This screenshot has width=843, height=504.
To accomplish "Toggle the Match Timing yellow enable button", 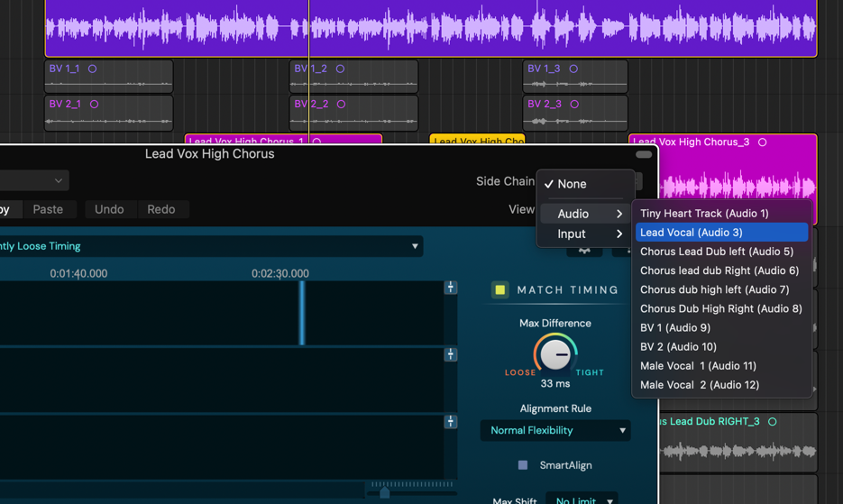I will 499,289.
